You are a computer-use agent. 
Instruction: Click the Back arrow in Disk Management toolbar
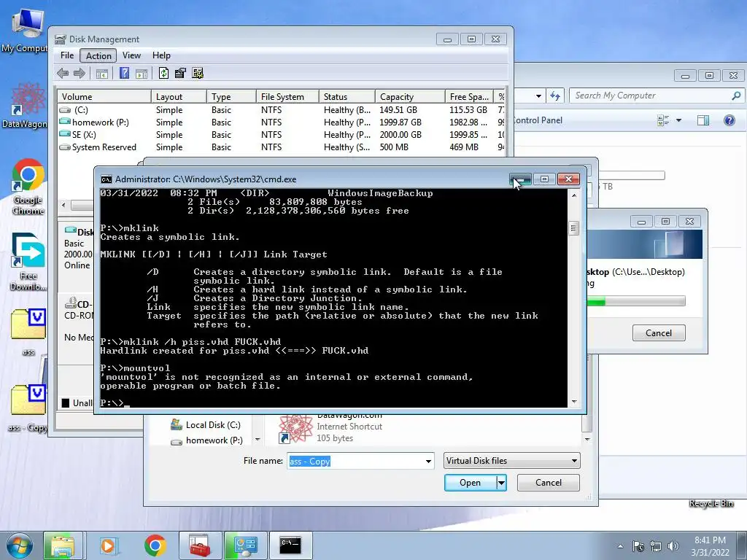[x=63, y=74]
